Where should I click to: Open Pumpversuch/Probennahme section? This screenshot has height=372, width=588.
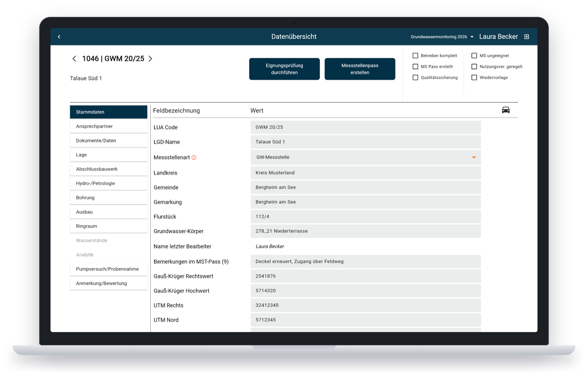[108, 269]
